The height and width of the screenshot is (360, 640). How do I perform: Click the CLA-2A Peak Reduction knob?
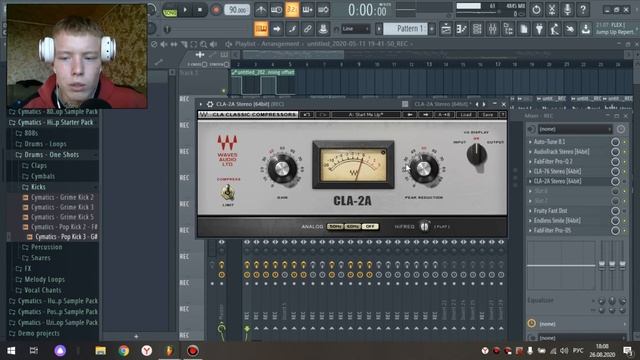[x=424, y=169]
